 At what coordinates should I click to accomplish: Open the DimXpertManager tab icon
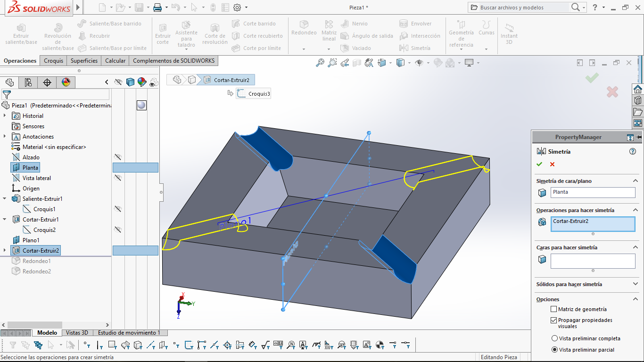(x=47, y=82)
